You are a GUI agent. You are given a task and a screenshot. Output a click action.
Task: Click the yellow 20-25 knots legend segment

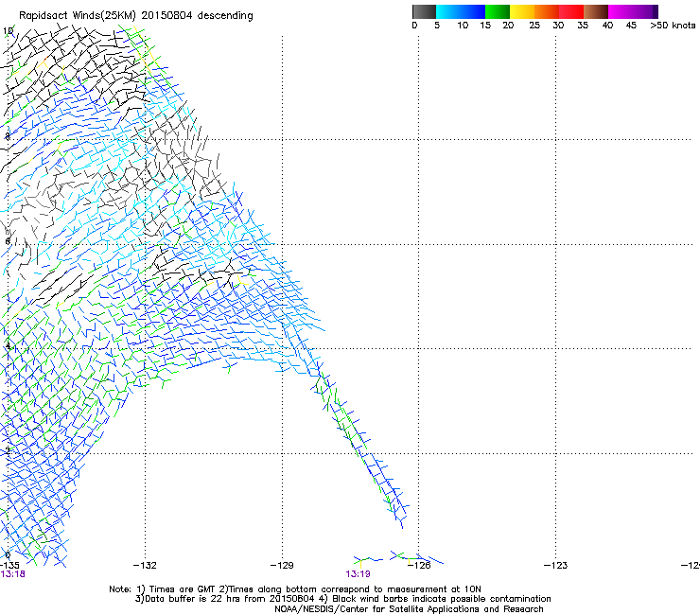(522, 11)
